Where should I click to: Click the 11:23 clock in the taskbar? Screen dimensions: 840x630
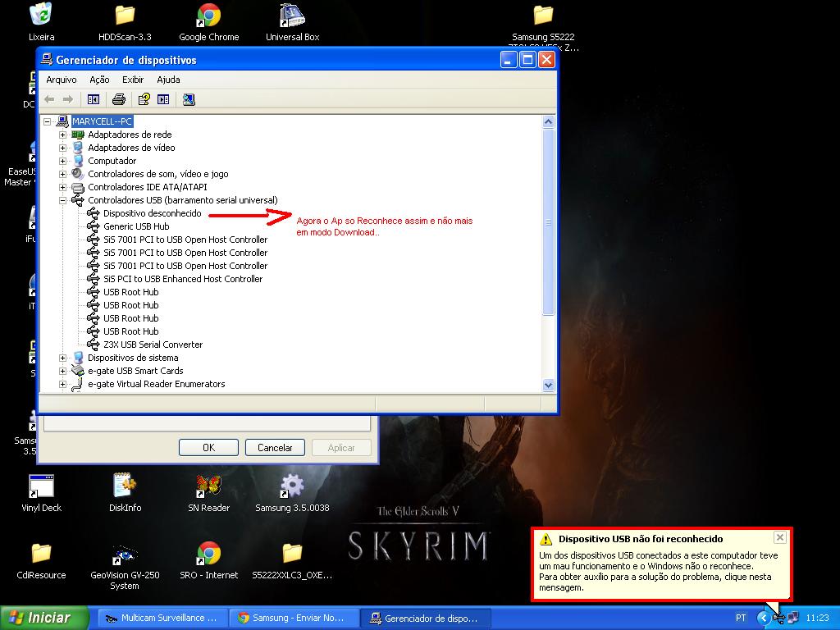817,619
